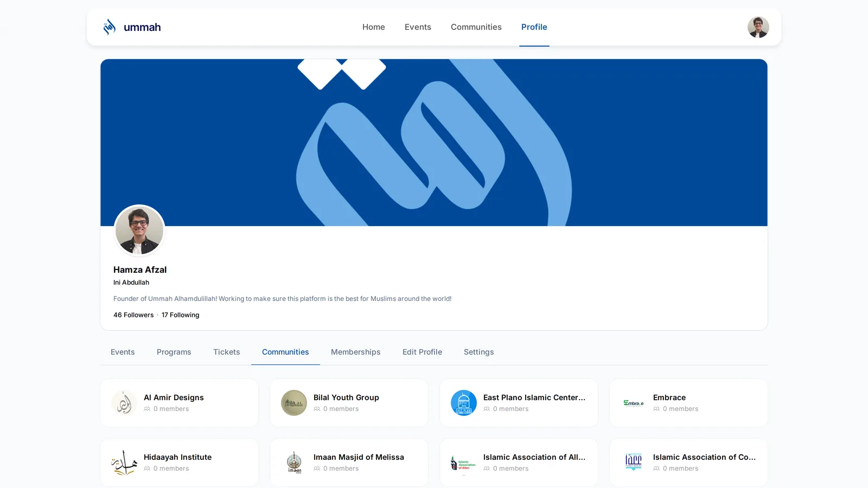This screenshot has height=488, width=868.
Task: Open the East Plano Islamic Center... title
Action: point(534,397)
